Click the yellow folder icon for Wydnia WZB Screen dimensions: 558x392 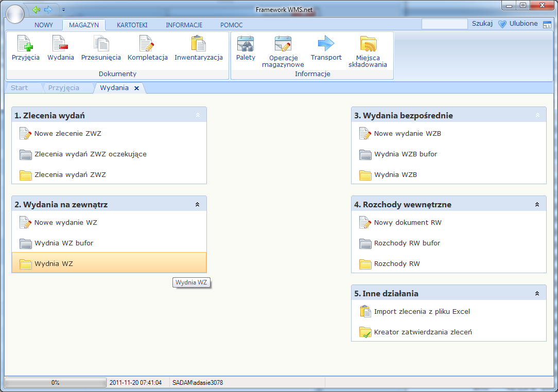[365, 175]
